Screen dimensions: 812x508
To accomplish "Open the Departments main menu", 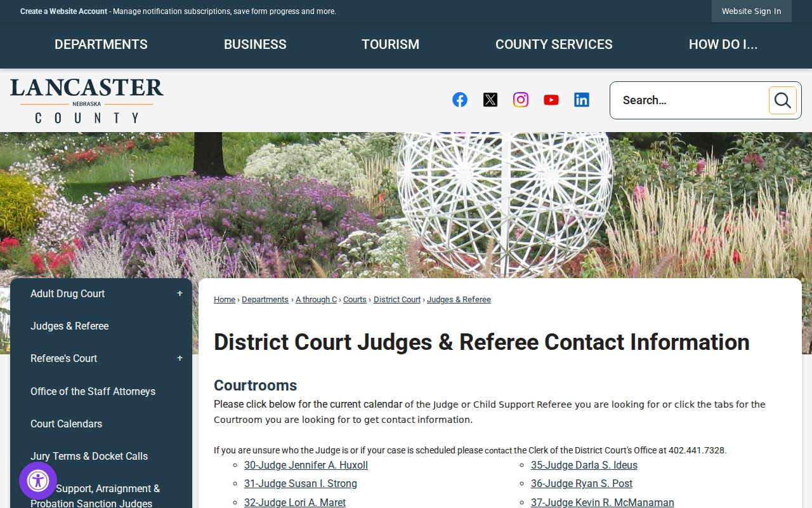I will click(x=101, y=44).
